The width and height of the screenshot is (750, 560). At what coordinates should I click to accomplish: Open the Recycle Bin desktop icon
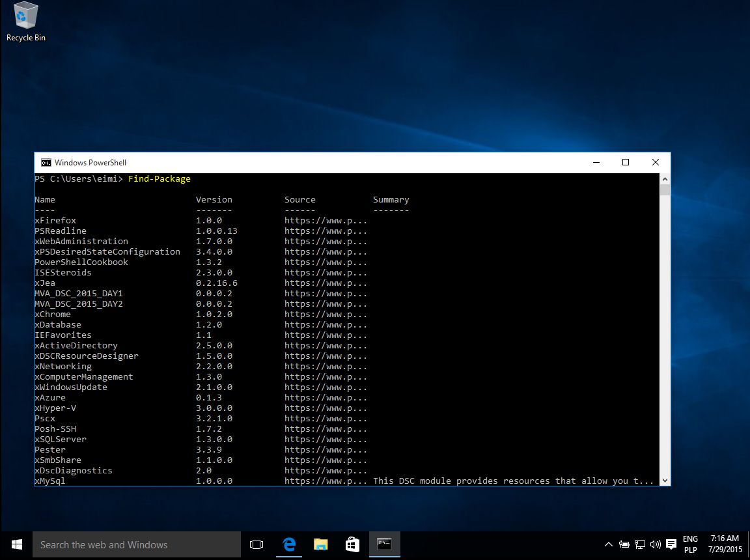point(26,22)
